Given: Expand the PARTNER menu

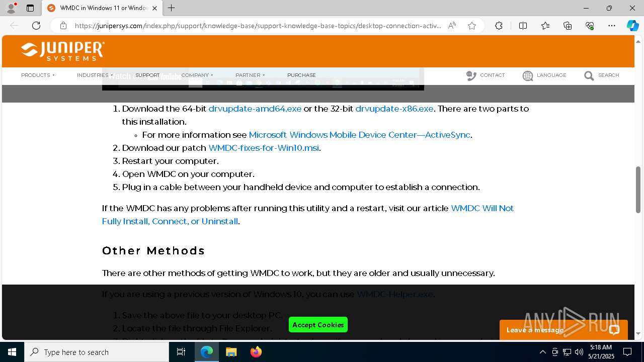Looking at the screenshot, I should (x=250, y=75).
